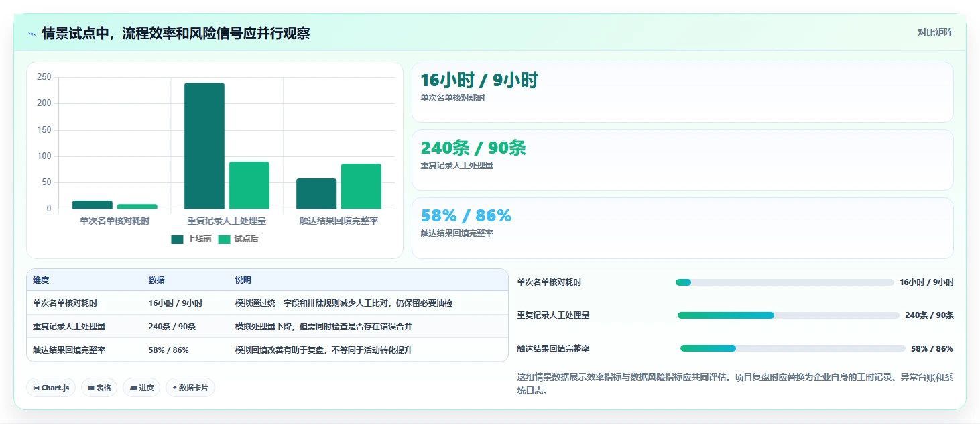Open the 240条 / 90条 data card

point(682,160)
